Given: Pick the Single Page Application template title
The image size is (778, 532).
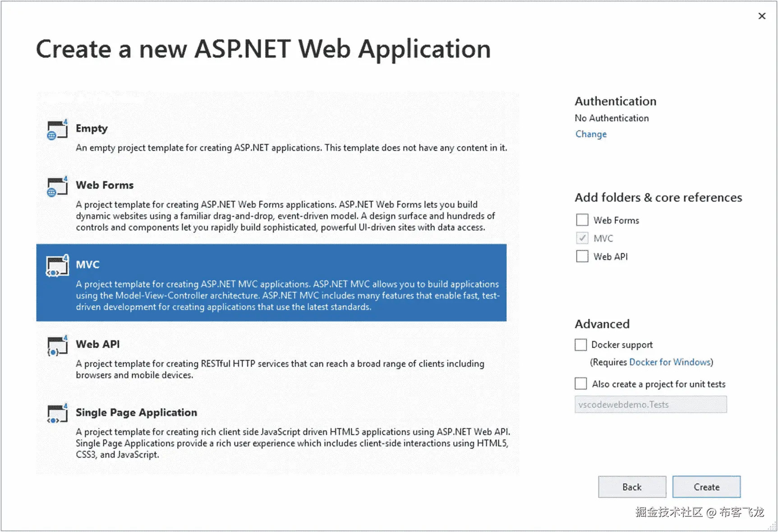Looking at the screenshot, I should (136, 413).
